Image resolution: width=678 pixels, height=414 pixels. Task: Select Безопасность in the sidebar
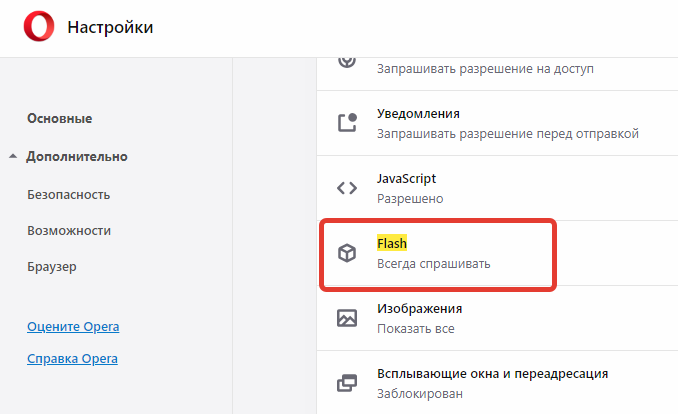[x=69, y=195]
